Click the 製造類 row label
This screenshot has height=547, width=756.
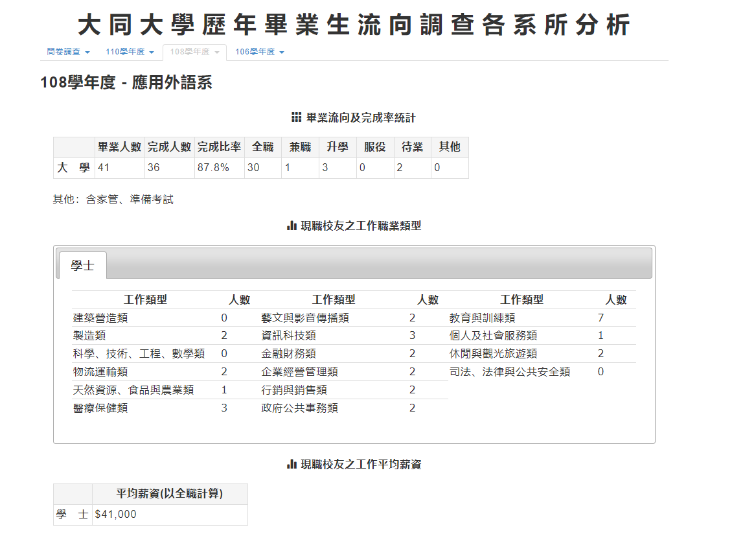point(89,336)
